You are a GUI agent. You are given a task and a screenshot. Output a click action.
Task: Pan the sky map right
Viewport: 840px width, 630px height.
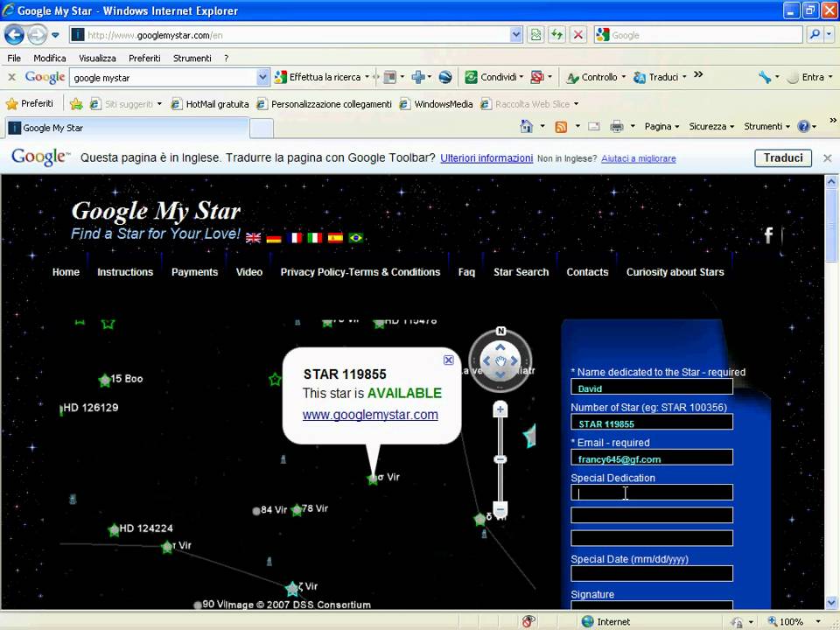pyautogui.click(x=514, y=361)
